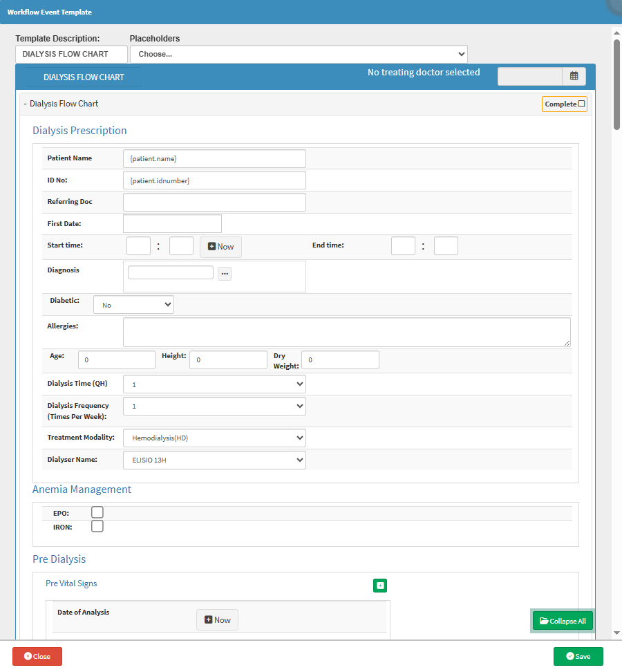Open the Treatment Modality dropdown
Viewport: 622px width, 672px height.
pyautogui.click(x=214, y=438)
